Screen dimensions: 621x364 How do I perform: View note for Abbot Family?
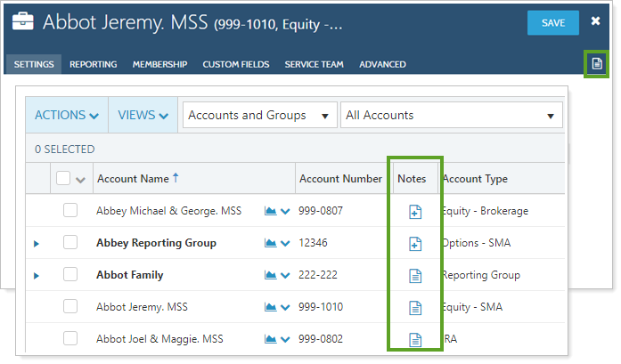(414, 275)
